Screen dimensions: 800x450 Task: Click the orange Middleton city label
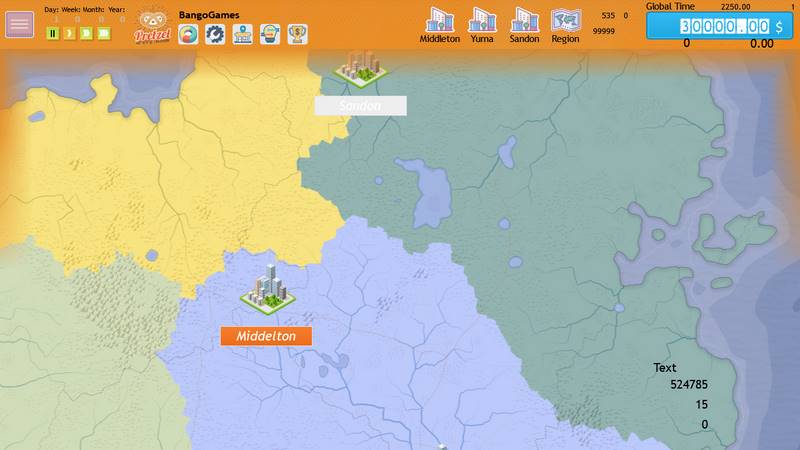click(x=266, y=336)
